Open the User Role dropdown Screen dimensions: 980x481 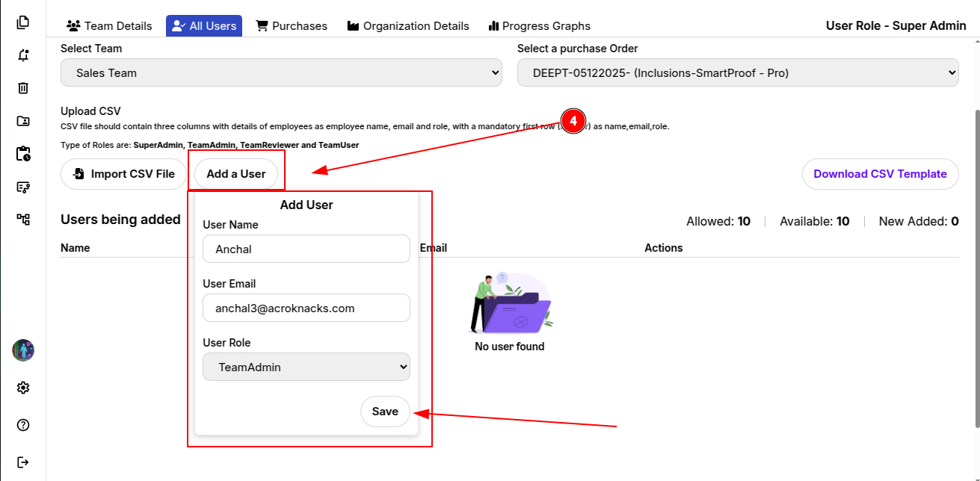click(x=306, y=367)
